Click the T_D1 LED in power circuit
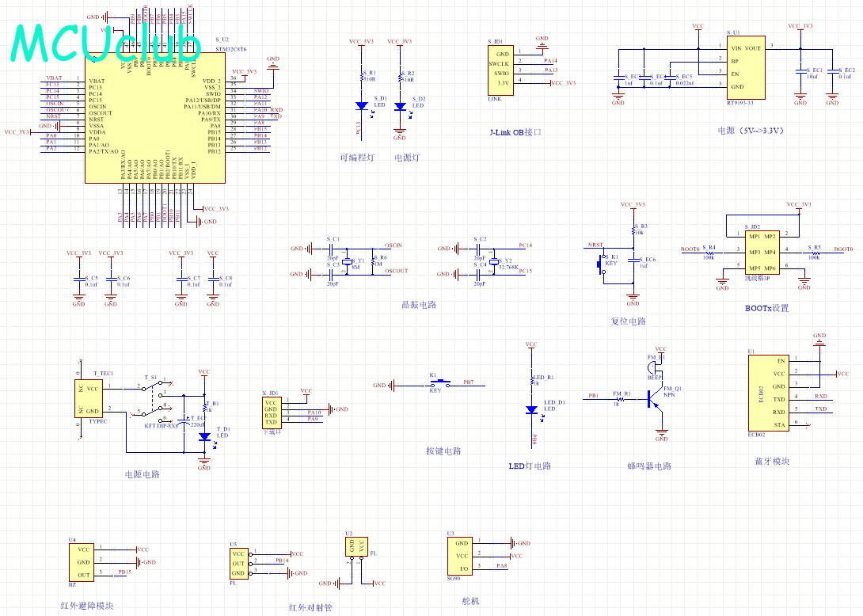The height and width of the screenshot is (616, 863). pos(204,436)
